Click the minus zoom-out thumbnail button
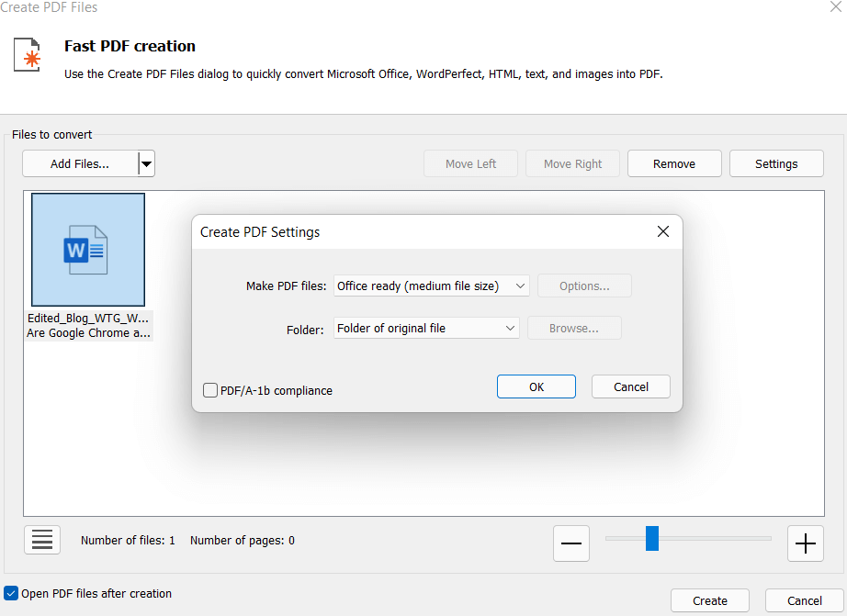 click(571, 543)
